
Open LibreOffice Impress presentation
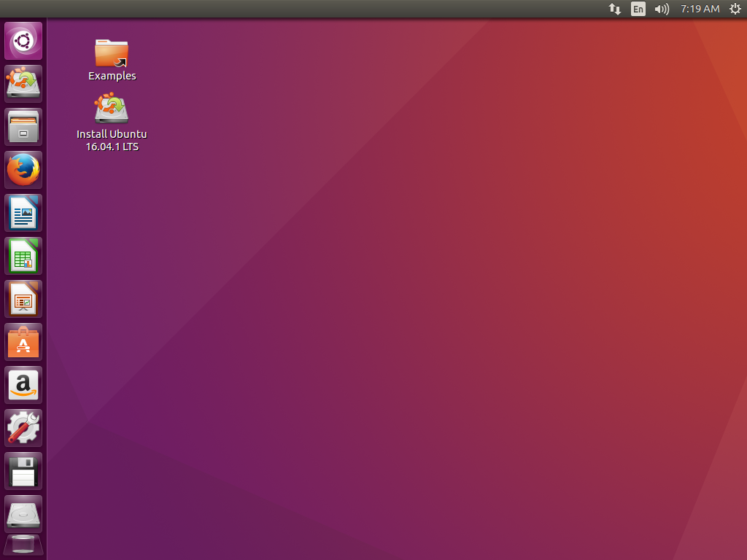23,299
